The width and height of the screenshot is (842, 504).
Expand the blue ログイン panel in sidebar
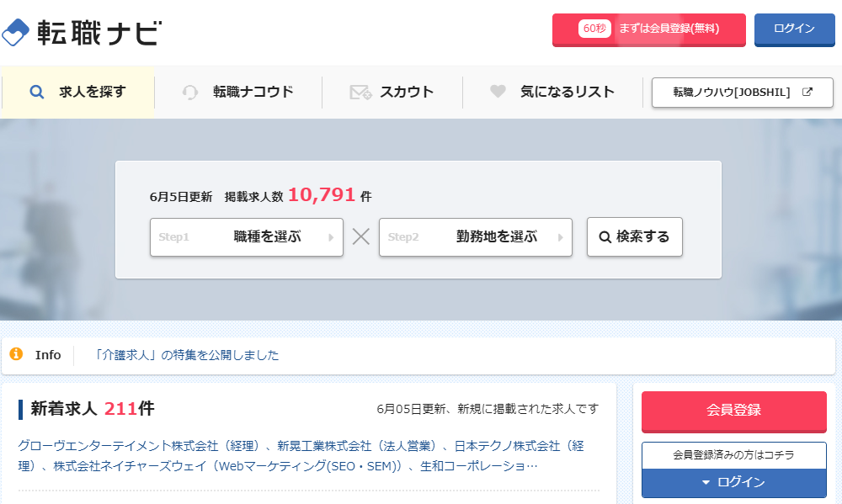pos(733,482)
